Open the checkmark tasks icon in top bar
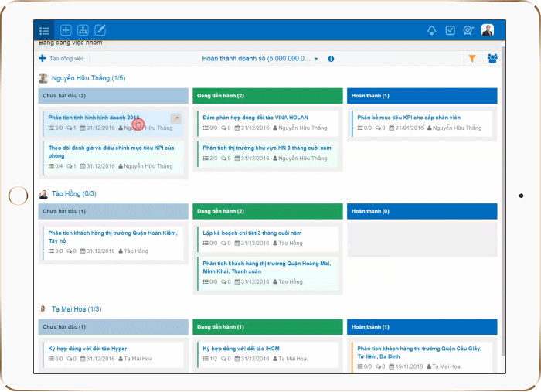This screenshot has width=541, height=392. coord(451,30)
